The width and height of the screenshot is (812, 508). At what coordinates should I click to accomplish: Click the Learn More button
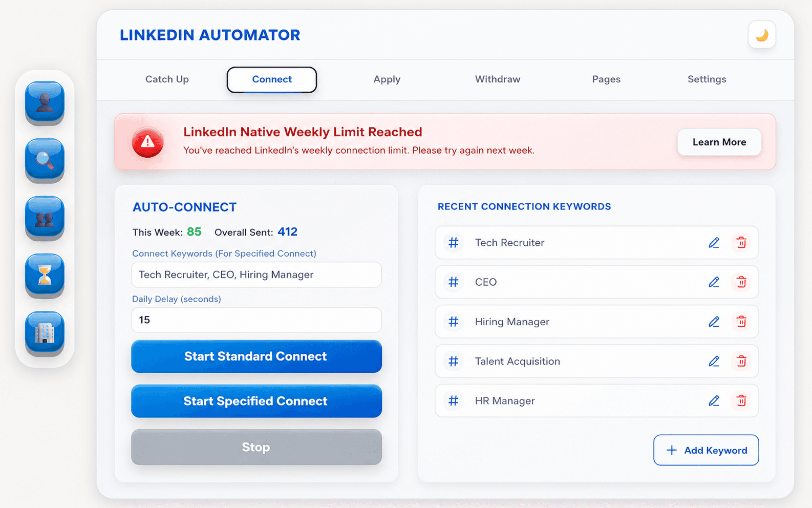pyautogui.click(x=719, y=142)
